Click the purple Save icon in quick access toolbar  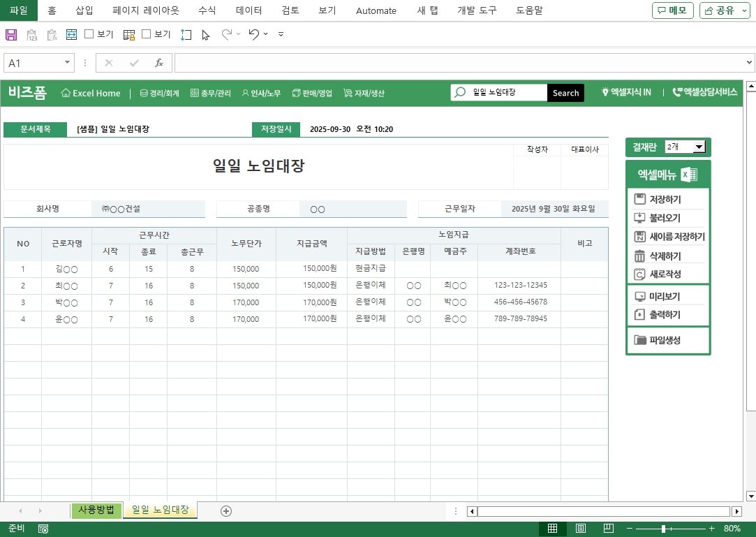(11, 34)
